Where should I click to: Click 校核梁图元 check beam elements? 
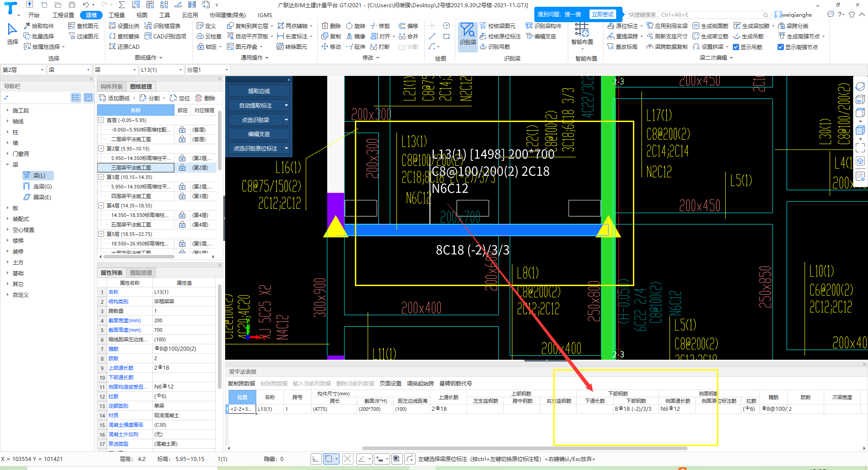(498, 26)
